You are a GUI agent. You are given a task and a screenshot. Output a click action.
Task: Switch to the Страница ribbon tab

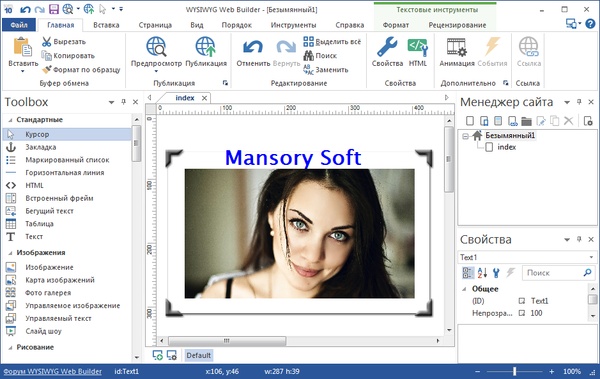point(155,25)
